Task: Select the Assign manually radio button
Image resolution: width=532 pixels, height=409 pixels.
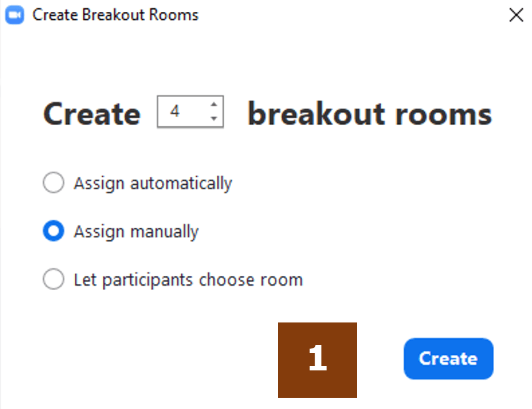Action: 54,231
